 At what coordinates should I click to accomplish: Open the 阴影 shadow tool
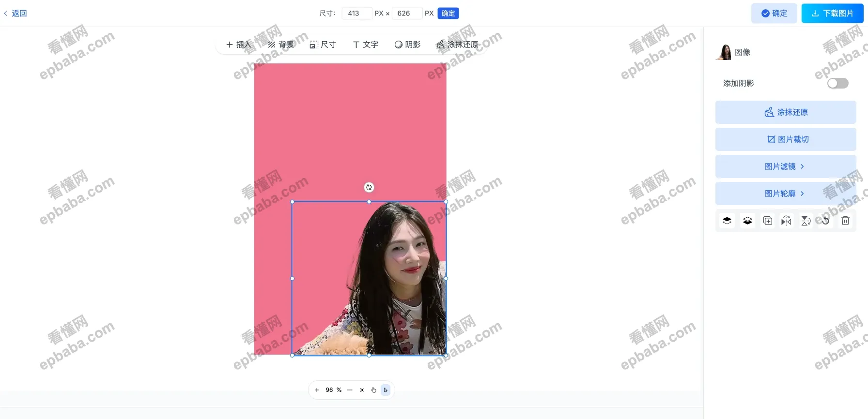[407, 45]
